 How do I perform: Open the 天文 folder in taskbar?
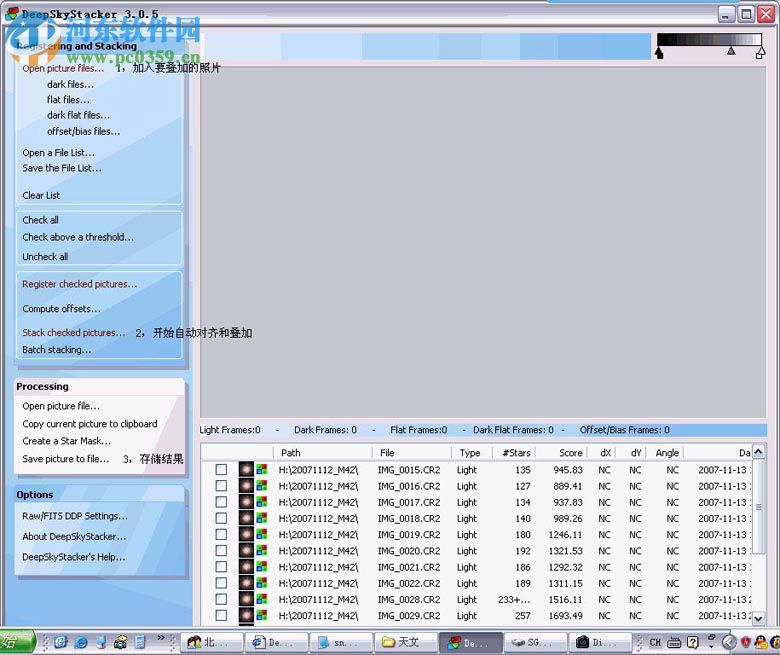(x=404, y=642)
